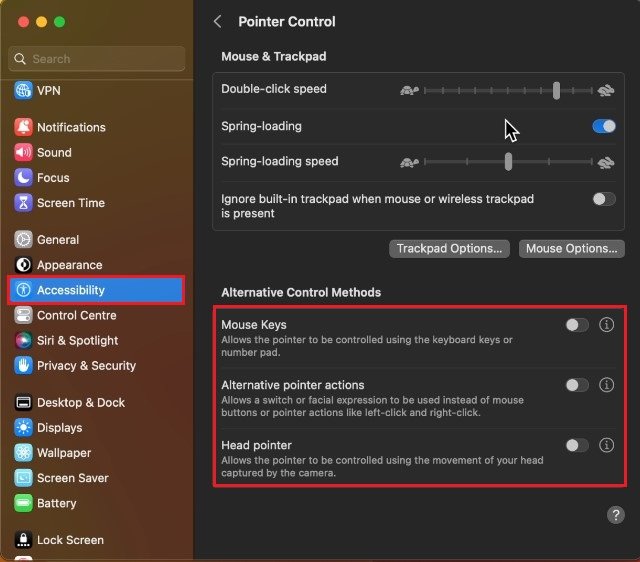Open VPN settings via its globe icon

point(23,90)
